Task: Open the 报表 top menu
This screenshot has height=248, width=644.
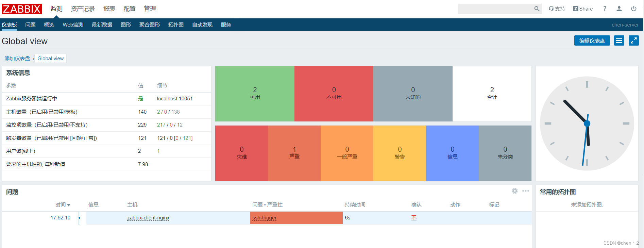Action: pos(109,9)
